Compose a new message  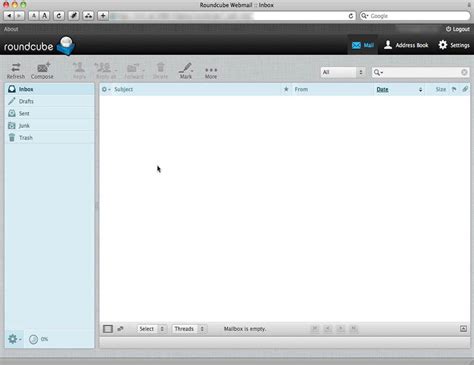(x=42, y=71)
